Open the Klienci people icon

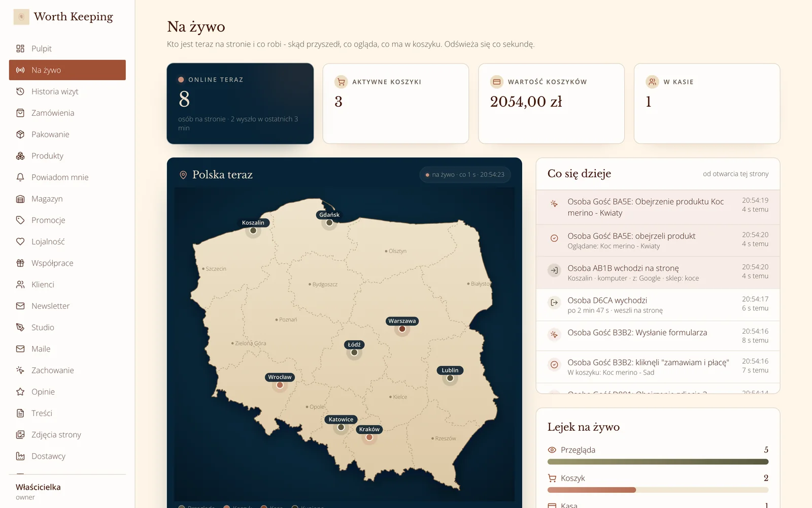pyautogui.click(x=20, y=284)
